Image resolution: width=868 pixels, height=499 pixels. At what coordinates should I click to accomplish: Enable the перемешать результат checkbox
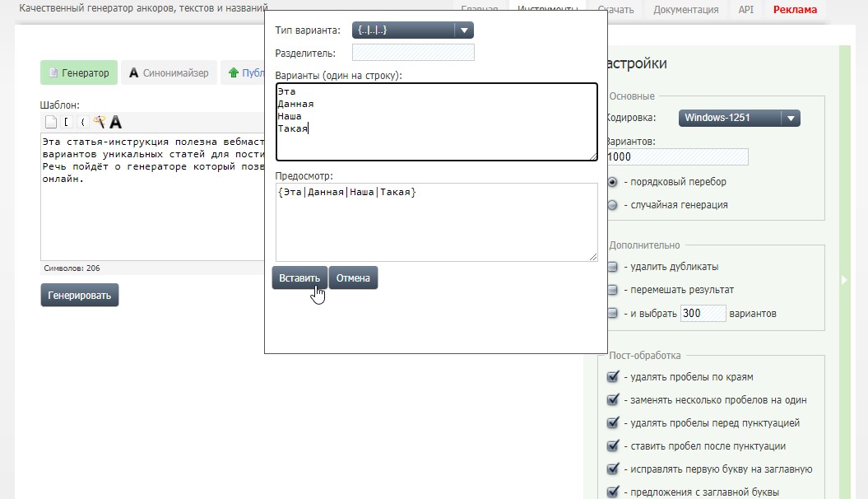[612, 290]
